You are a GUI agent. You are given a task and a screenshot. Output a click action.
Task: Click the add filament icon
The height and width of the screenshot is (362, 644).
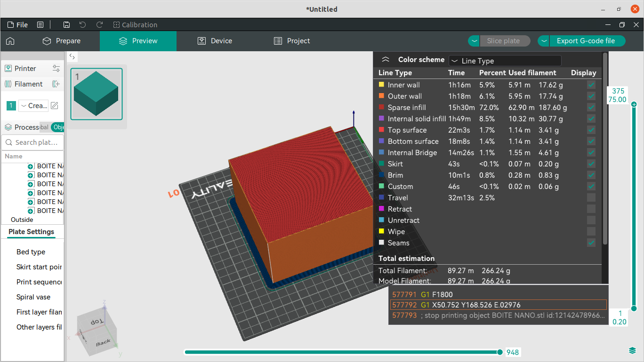point(56,84)
